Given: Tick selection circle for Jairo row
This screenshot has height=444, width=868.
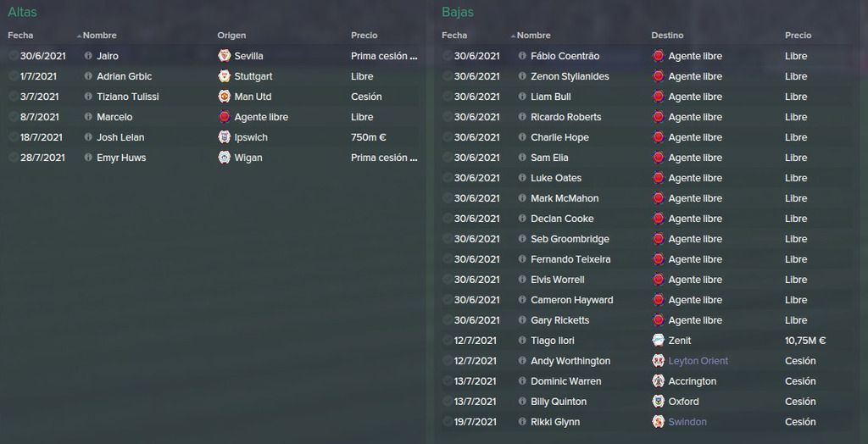Looking at the screenshot, I should coord(14,56).
